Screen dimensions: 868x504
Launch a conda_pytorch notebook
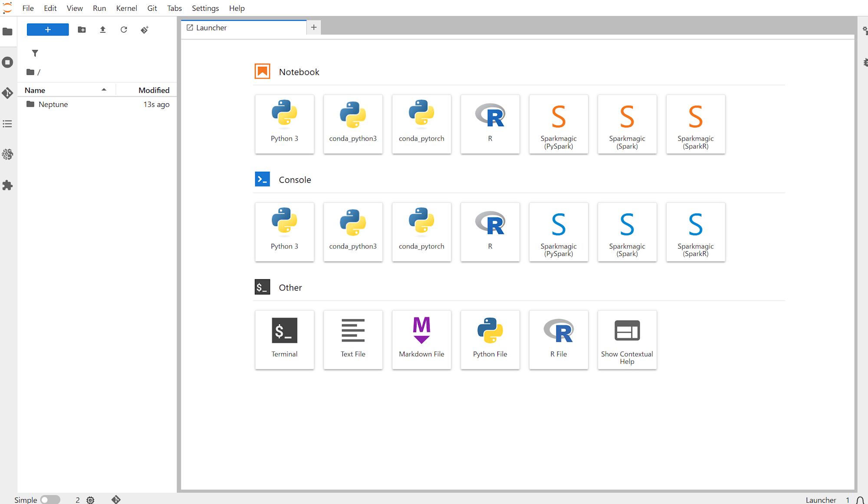point(421,124)
